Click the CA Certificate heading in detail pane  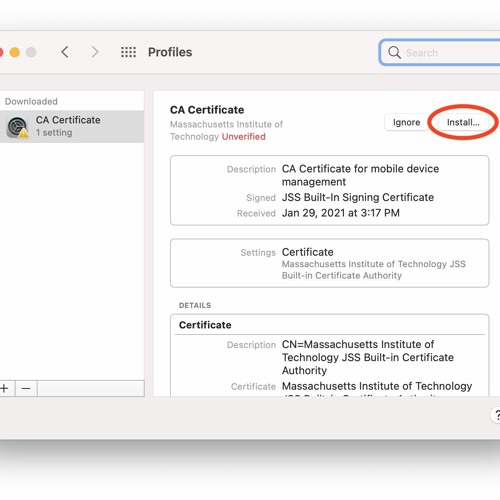point(207,110)
